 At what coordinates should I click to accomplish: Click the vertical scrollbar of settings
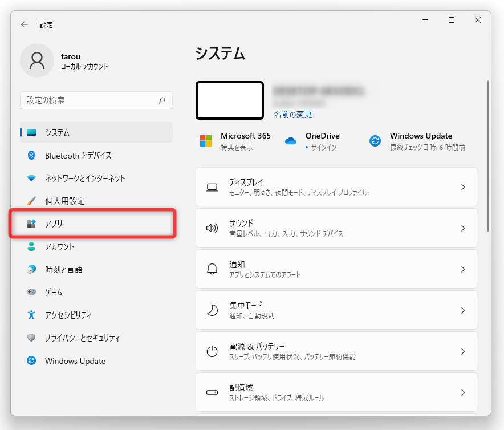pyautogui.click(x=487, y=156)
